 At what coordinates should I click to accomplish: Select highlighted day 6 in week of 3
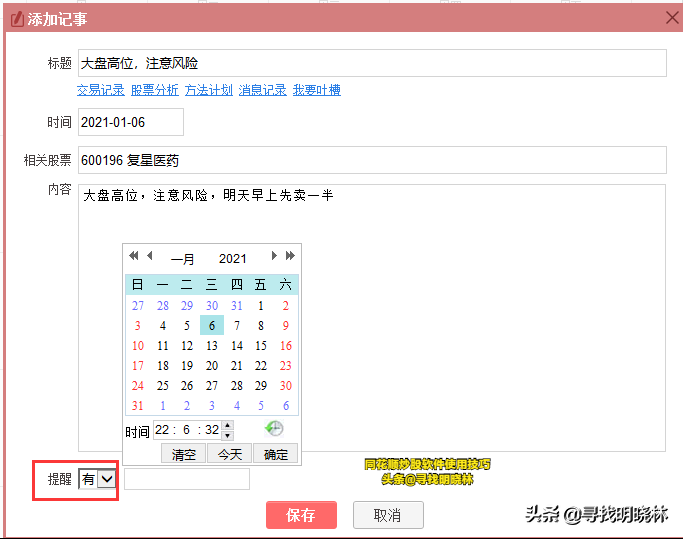coord(212,325)
